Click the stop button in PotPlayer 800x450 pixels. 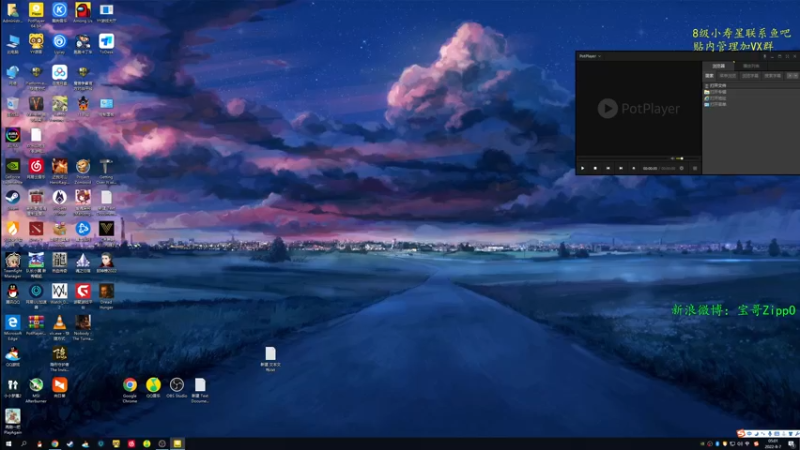coord(595,168)
